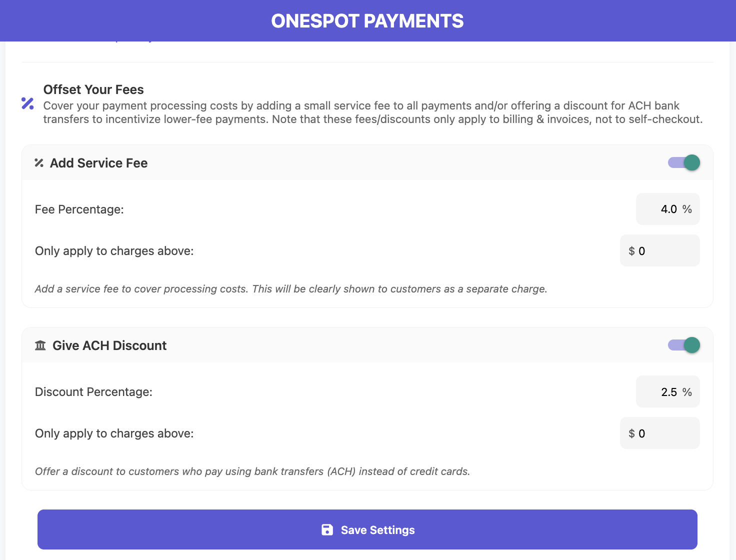Click the % symbol in Fee Percentage field
Screen dimensions: 736x560
pyautogui.click(x=687, y=209)
